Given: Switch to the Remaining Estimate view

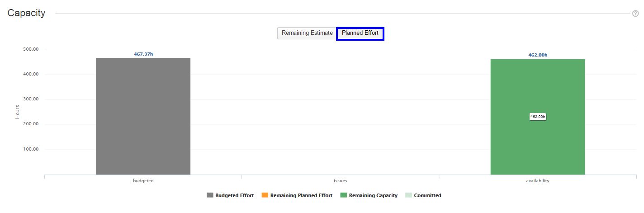Looking at the screenshot, I should (307, 33).
